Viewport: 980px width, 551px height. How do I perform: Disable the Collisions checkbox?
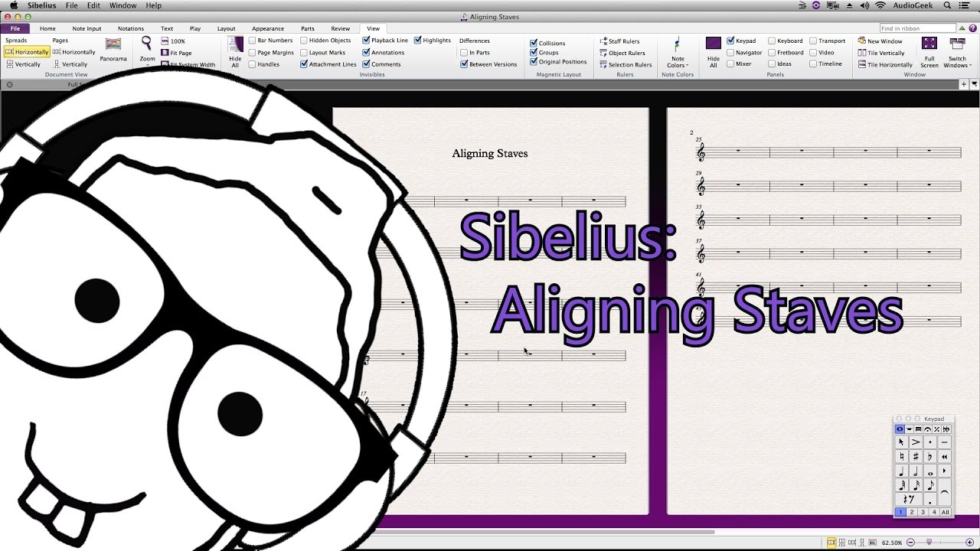pos(534,44)
